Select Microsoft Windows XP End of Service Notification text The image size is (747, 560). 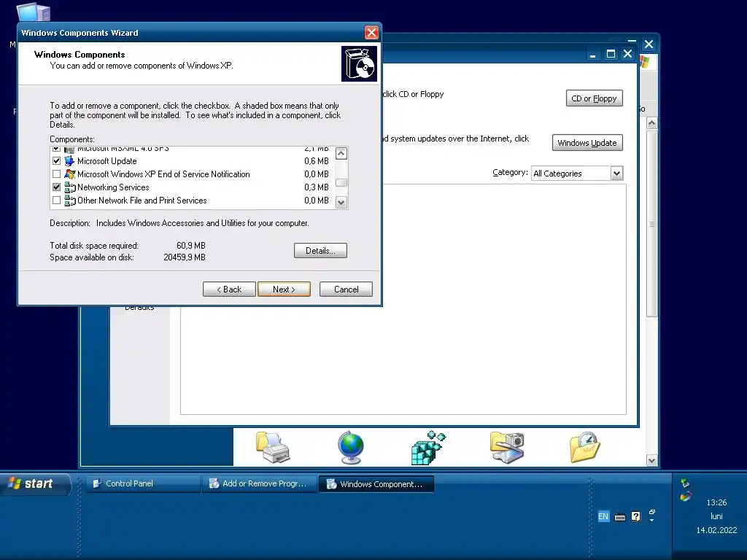(163, 174)
